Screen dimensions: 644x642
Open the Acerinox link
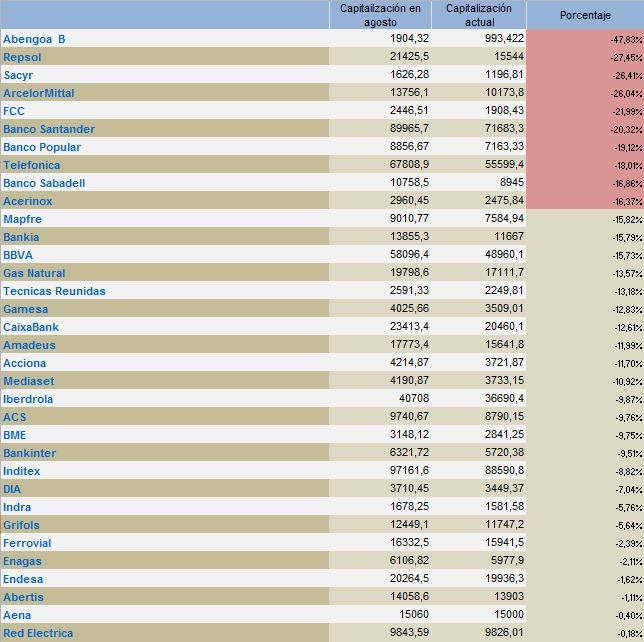tap(28, 201)
